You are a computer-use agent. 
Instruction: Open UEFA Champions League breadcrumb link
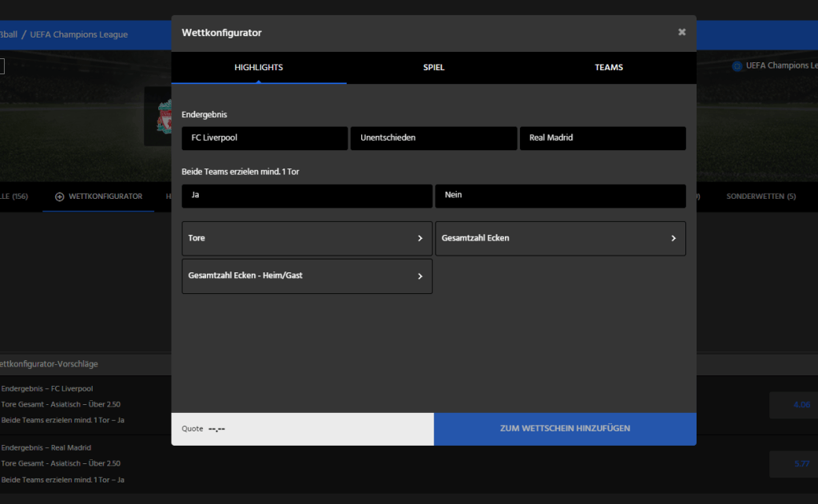[79, 34]
